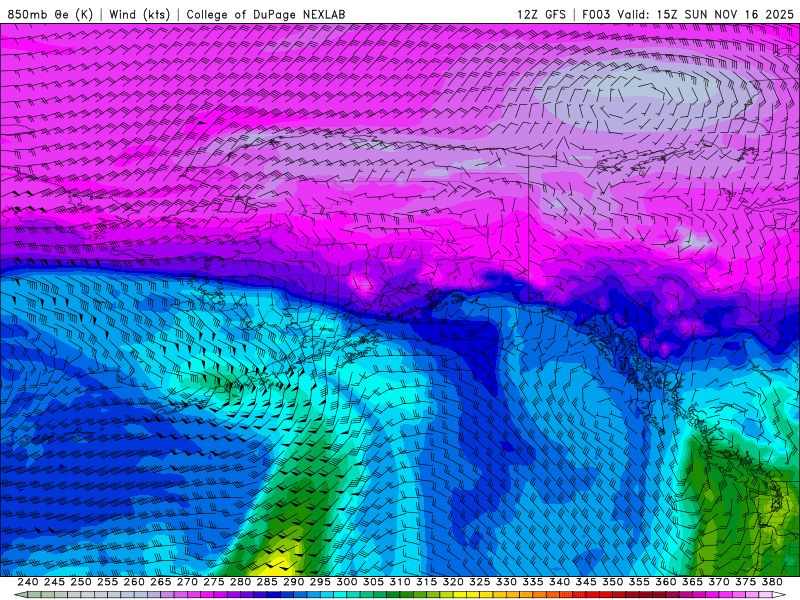The image size is (800, 600).
Task: Pick the 260 scale label
Action: [x=134, y=582]
